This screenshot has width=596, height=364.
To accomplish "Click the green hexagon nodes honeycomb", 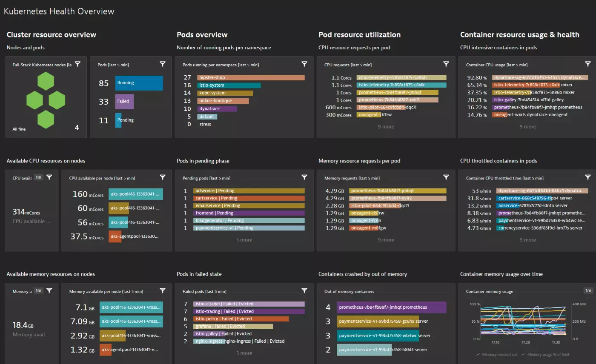I will coord(46,100).
